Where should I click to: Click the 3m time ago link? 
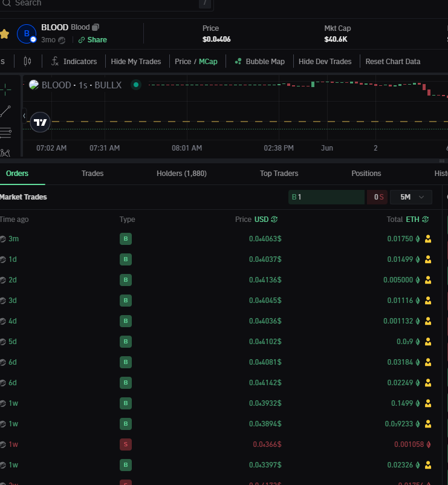coord(14,239)
